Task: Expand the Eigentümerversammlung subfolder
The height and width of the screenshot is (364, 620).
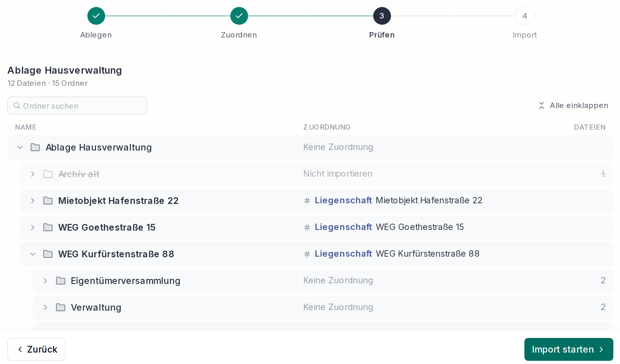Action: click(45, 281)
